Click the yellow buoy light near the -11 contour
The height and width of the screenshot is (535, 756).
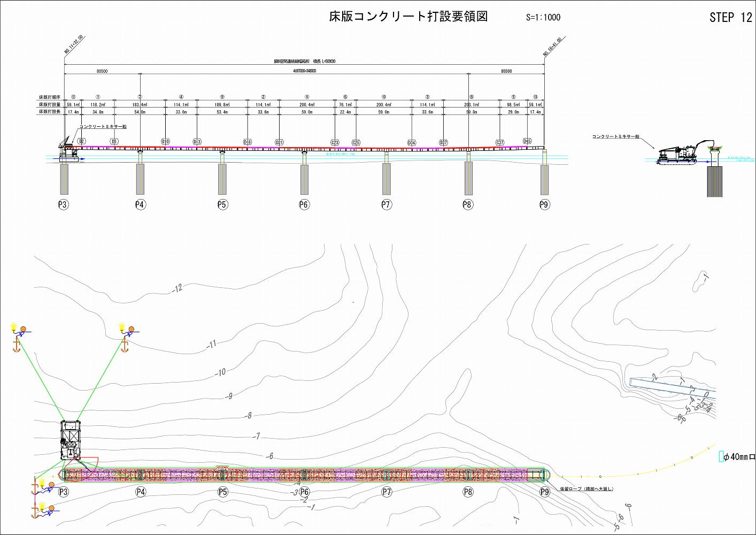coord(122,326)
